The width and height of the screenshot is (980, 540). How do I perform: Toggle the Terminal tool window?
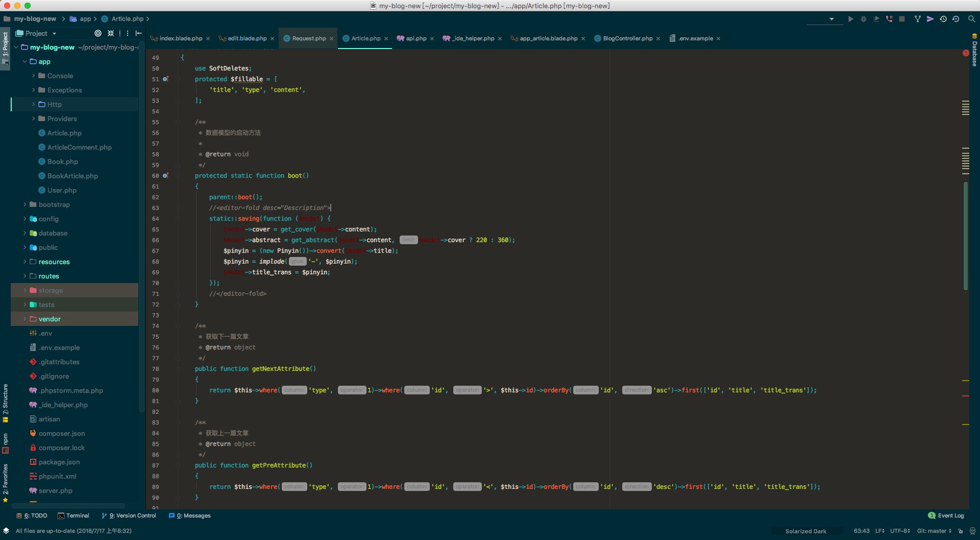pos(73,515)
